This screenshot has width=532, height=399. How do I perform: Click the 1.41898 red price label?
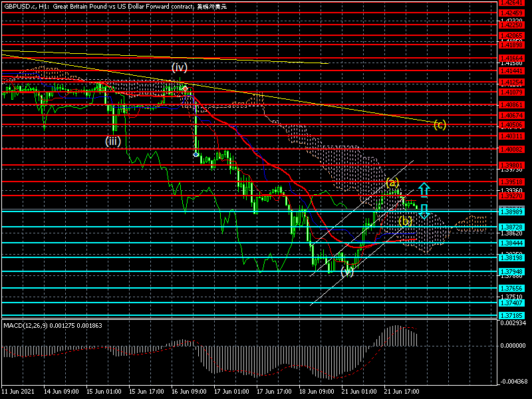[511, 45]
